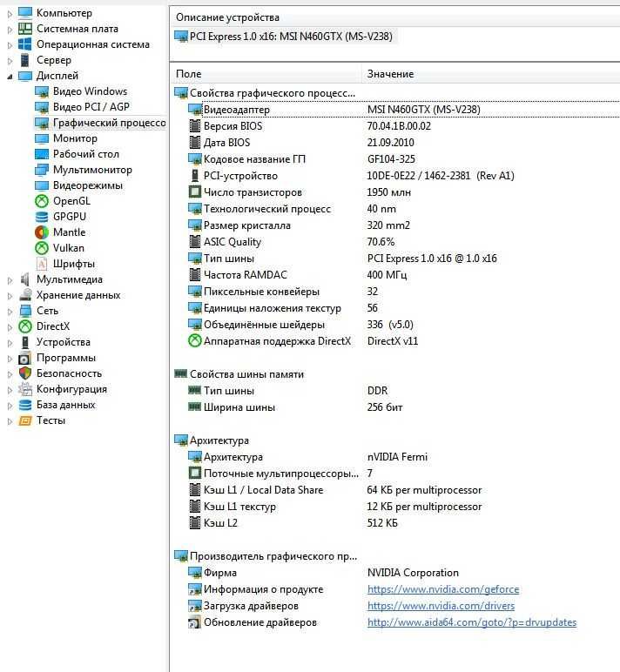The height and width of the screenshot is (672, 620).
Task: Click the Системная плата motherboard icon
Action: coord(25,29)
